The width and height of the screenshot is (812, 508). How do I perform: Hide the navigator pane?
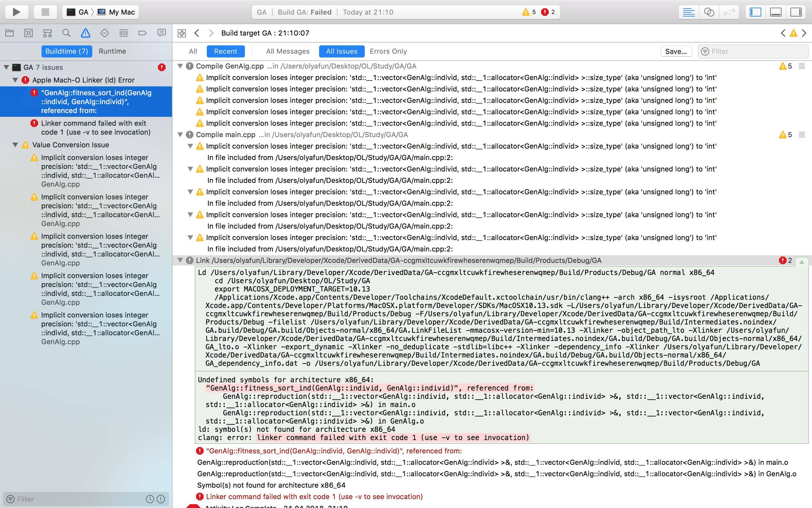click(x=755, y=12)
